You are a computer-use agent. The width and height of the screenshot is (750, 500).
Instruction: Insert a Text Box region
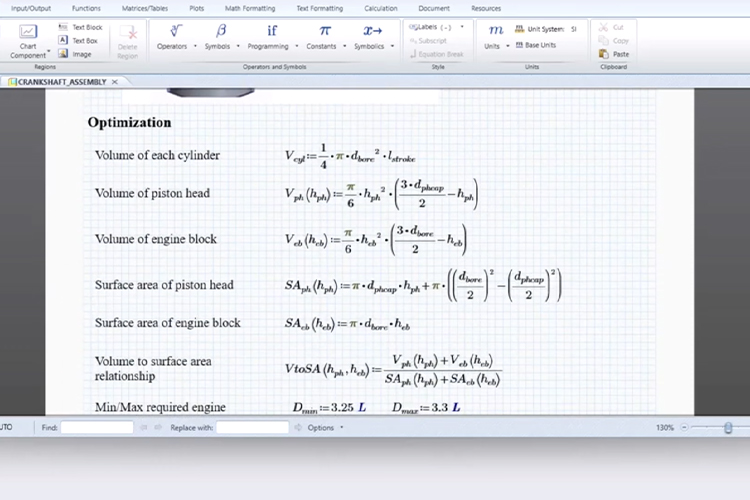click(x=79, y=41)
